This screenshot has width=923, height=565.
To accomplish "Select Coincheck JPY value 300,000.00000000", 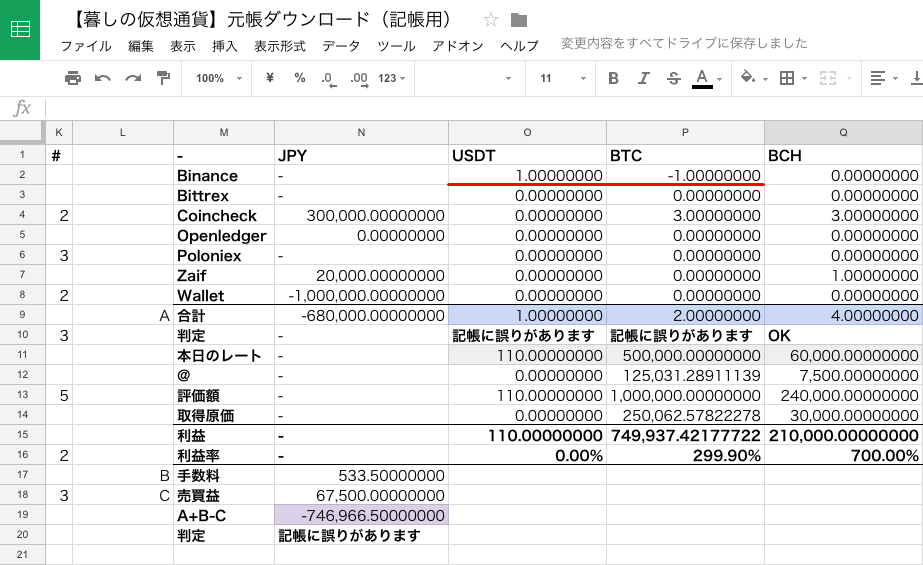I will pos(361,215).
